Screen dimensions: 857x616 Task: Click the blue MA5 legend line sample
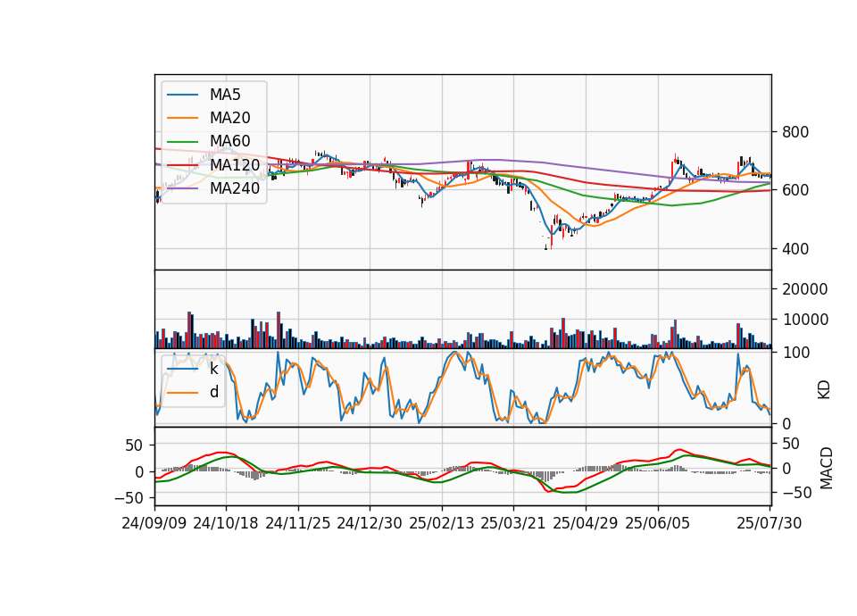(182, 96)
